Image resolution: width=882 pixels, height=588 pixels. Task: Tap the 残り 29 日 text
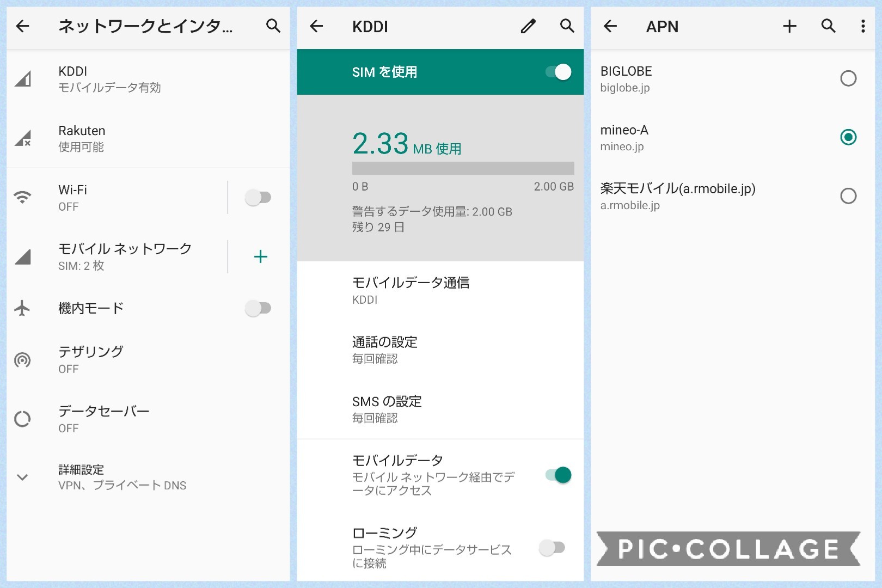pos(378,227)
